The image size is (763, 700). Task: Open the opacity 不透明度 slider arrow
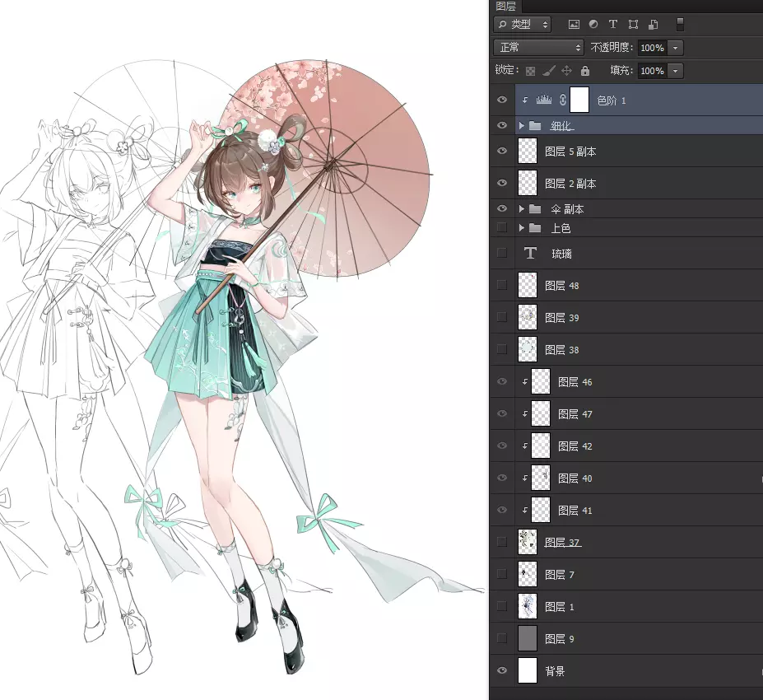[x=675, y=48]
